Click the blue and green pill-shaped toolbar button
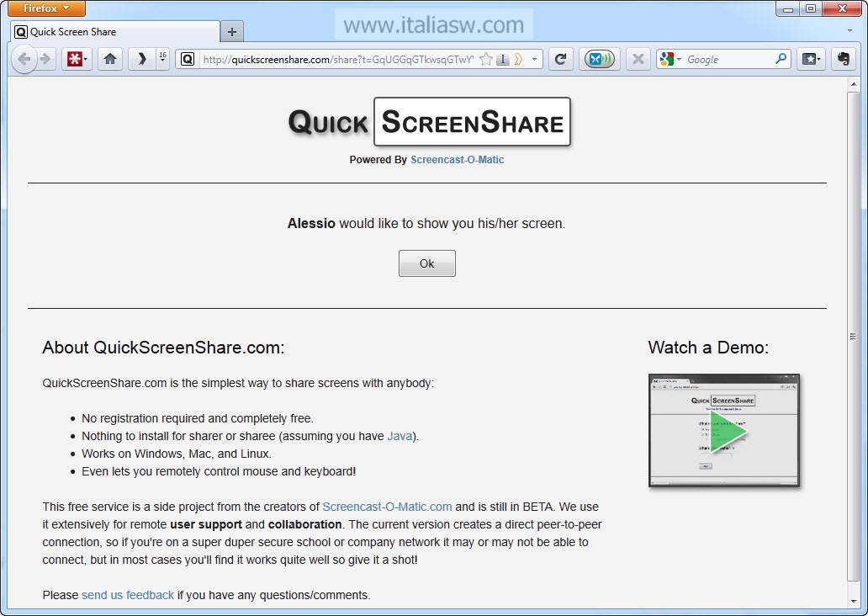Screen dimensions: 868x616 (600, 59)
